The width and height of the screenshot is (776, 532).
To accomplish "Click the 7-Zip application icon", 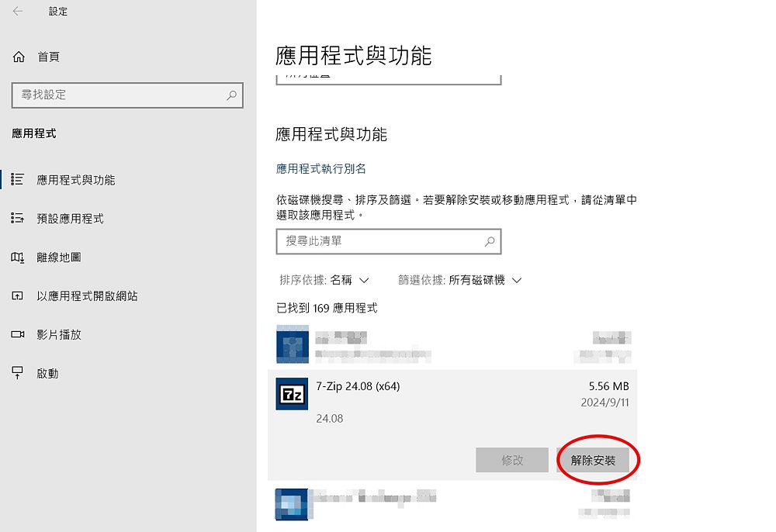I will [x=292, y=394].
